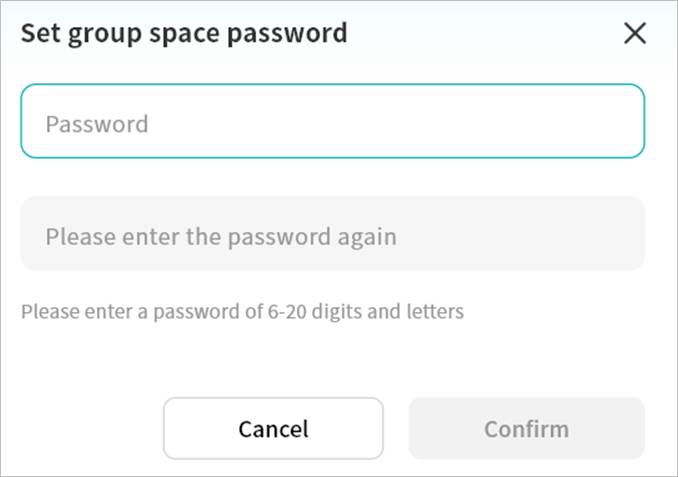Focus the Password input field
Viewport: 678px width, 477px height.
click(x=332, y=121)
